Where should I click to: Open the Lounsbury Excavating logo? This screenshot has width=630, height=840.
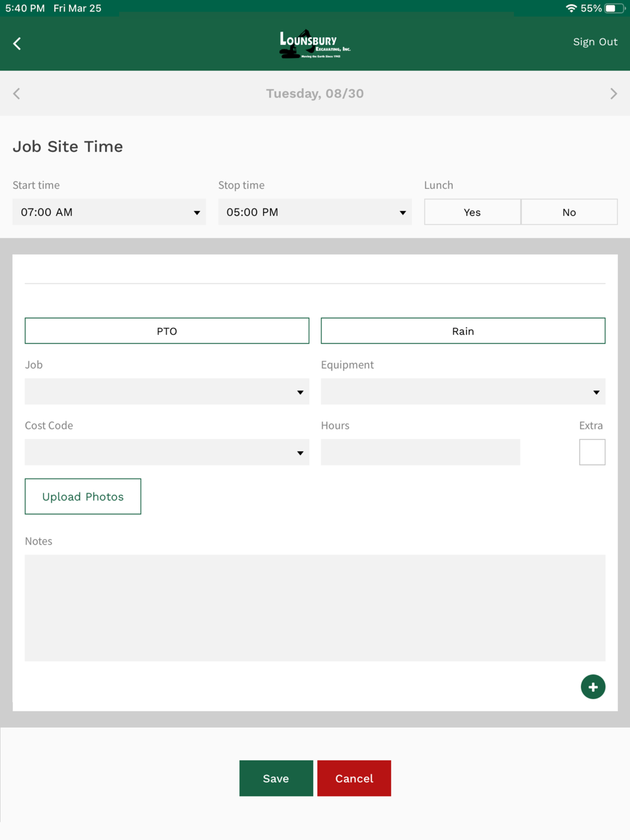point(315,44)
